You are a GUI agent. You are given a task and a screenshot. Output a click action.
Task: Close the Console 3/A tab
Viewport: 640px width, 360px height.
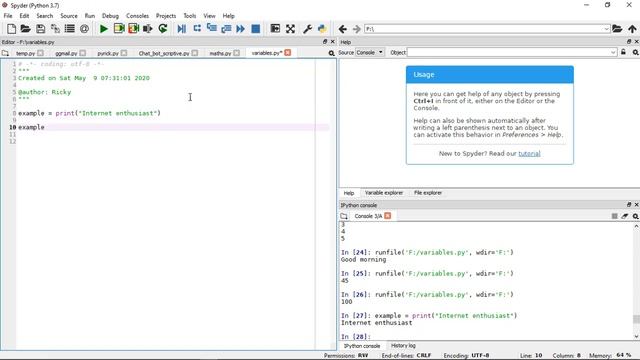tap(388, 216)
